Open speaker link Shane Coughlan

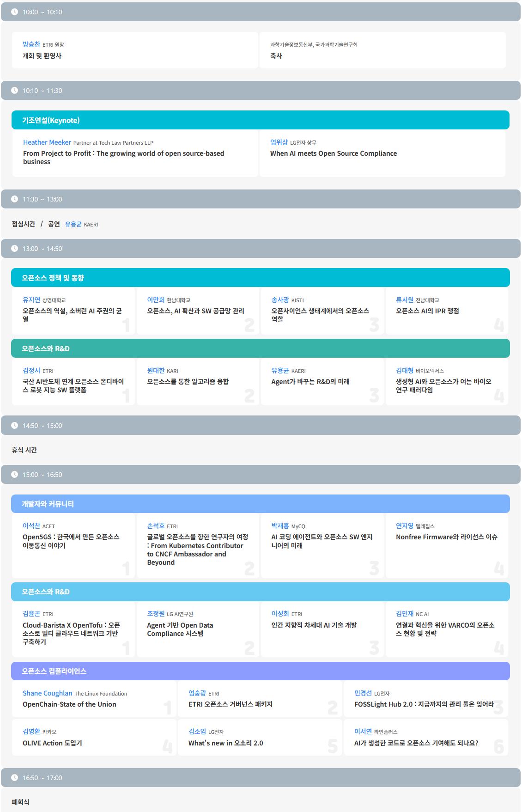(48, 693)
